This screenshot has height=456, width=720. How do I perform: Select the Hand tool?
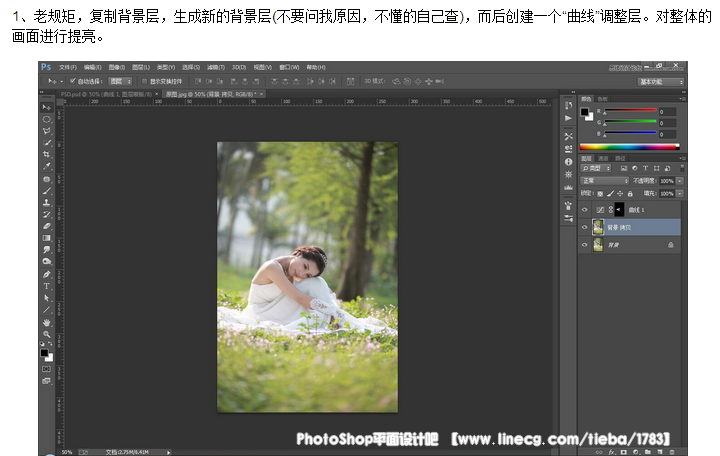click(x=46, y=322)
